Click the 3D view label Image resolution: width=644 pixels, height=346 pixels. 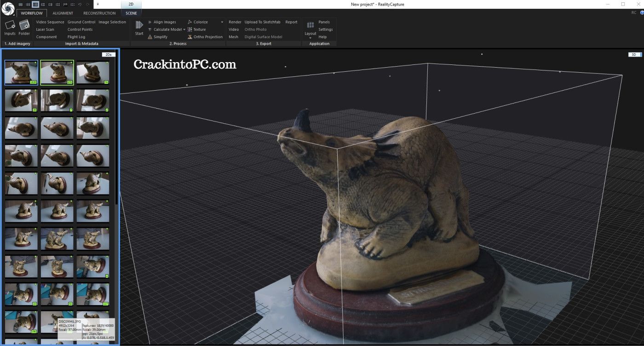point(633,54)
